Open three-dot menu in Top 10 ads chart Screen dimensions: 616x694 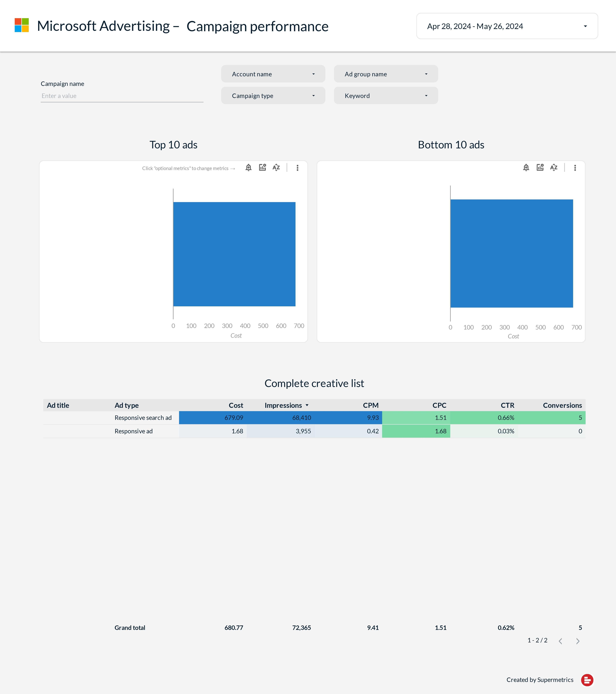click(x=297, y=168)
